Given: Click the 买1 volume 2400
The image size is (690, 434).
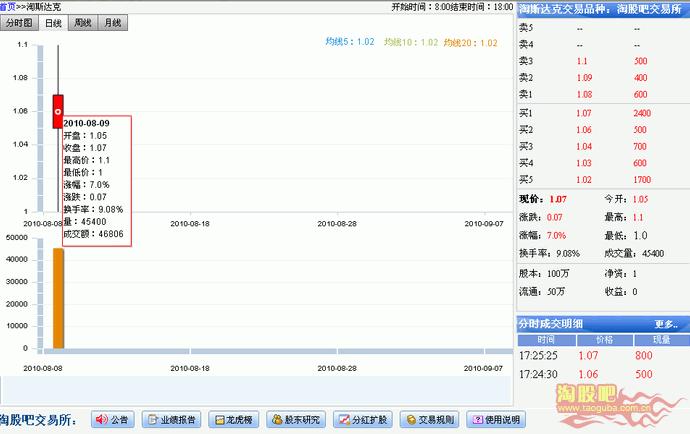Looking at the screenshot, I should [642, 113].
